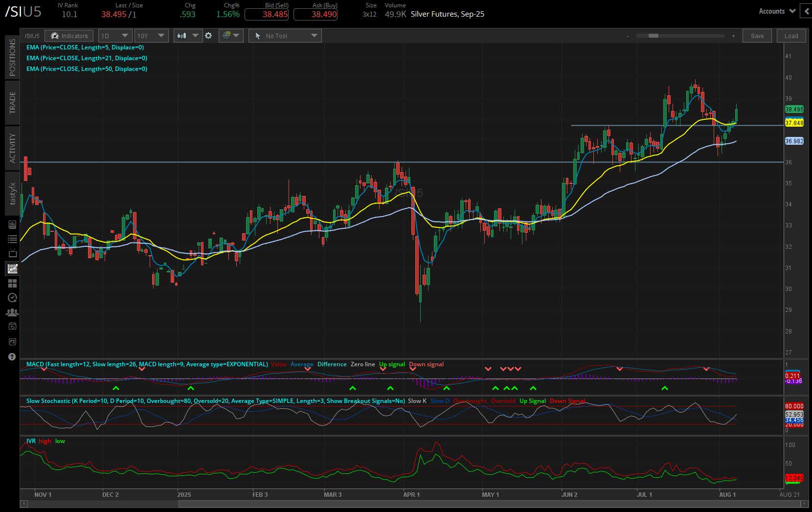The image size is (812, 512).
Task: Open the 1D timeframe dropdown
Action: 114,35
